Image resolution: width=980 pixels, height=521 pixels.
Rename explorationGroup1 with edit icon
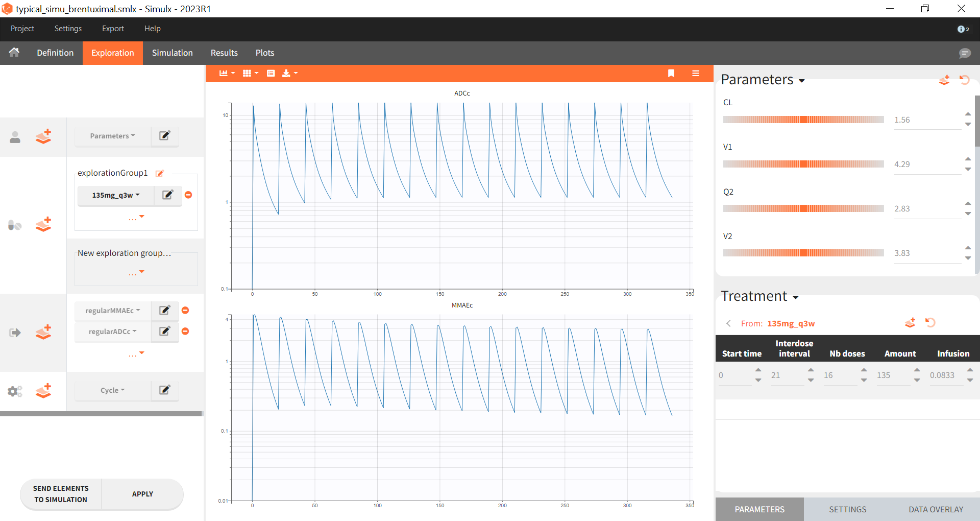click(160, 174)
